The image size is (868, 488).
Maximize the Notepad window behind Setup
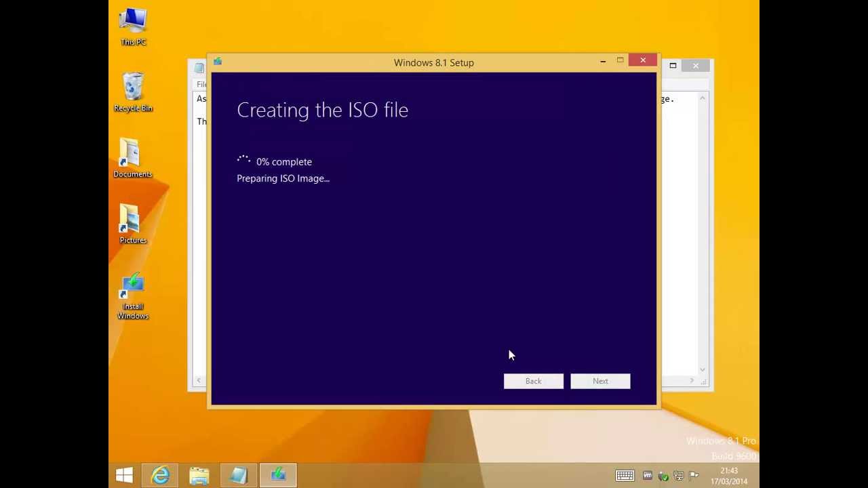[x=673, y=66]
